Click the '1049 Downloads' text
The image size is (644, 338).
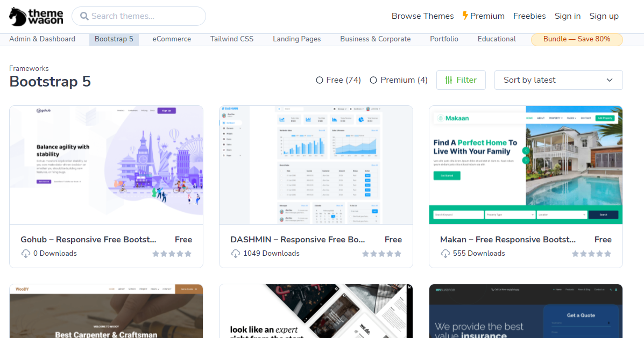click(x=272, y=254)
